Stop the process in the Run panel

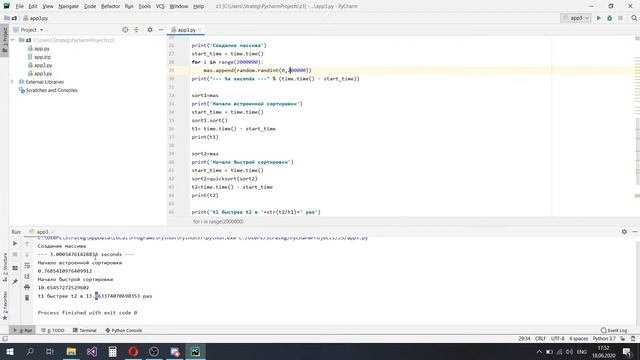pos(15,254)
